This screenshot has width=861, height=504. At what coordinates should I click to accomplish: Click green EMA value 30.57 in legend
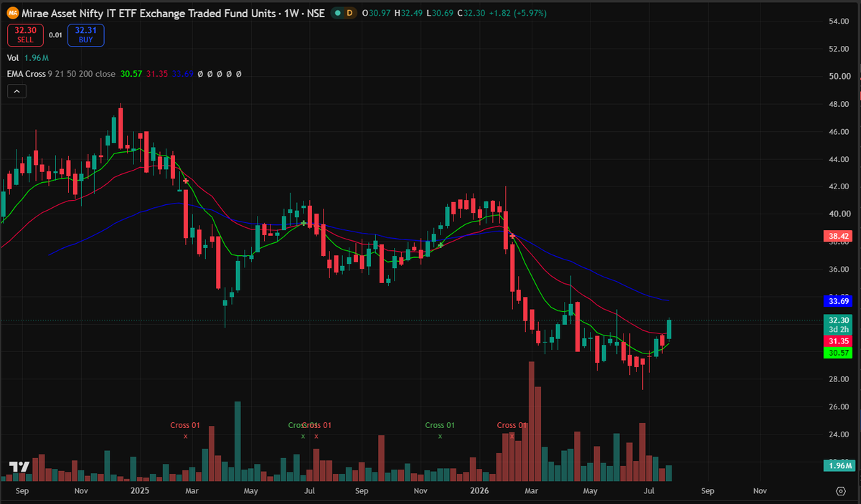click(131, 74)
